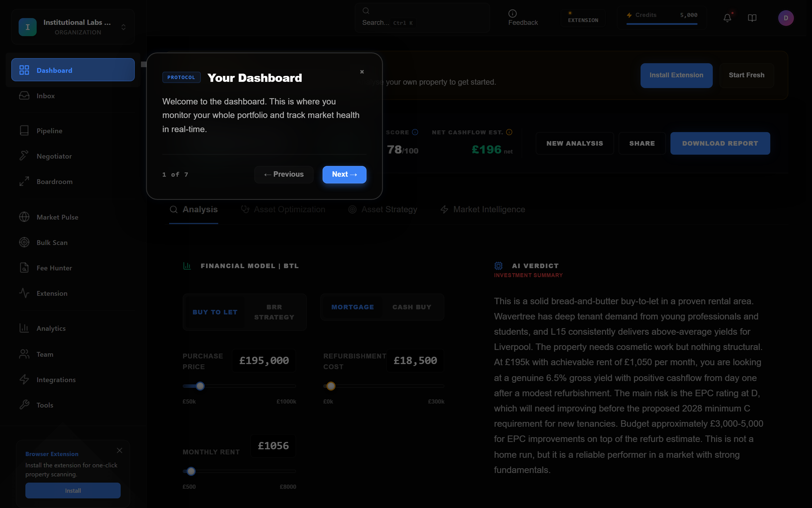Click the search magnifier icon in header
The image size is (812, 508).
(366, 11)
